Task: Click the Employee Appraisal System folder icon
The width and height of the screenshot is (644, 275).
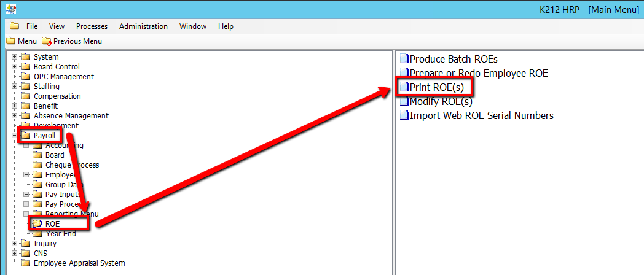Action: coord(26,263)
